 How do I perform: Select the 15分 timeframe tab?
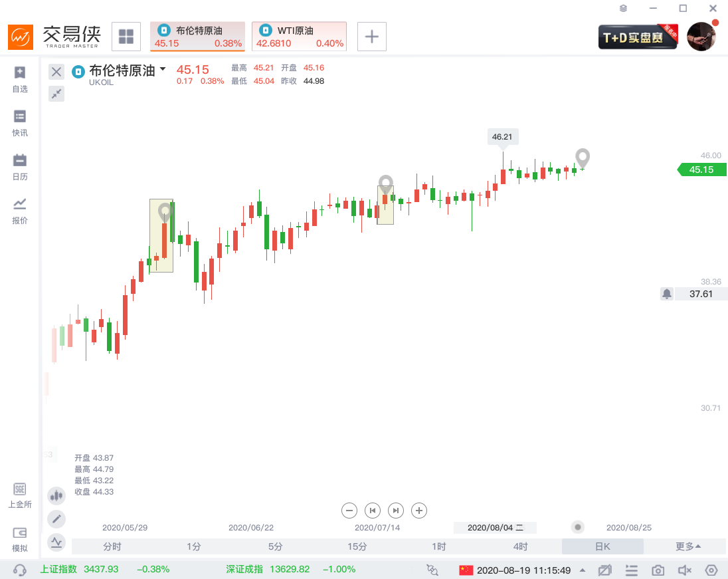point(357,546)
